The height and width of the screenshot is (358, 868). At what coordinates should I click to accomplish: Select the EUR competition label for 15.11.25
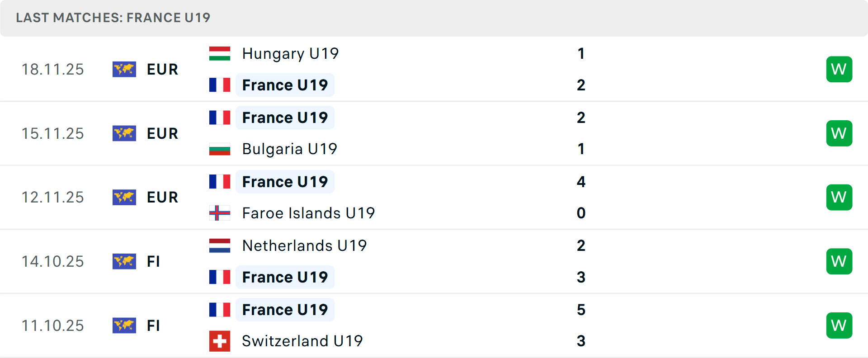point(163,133)
